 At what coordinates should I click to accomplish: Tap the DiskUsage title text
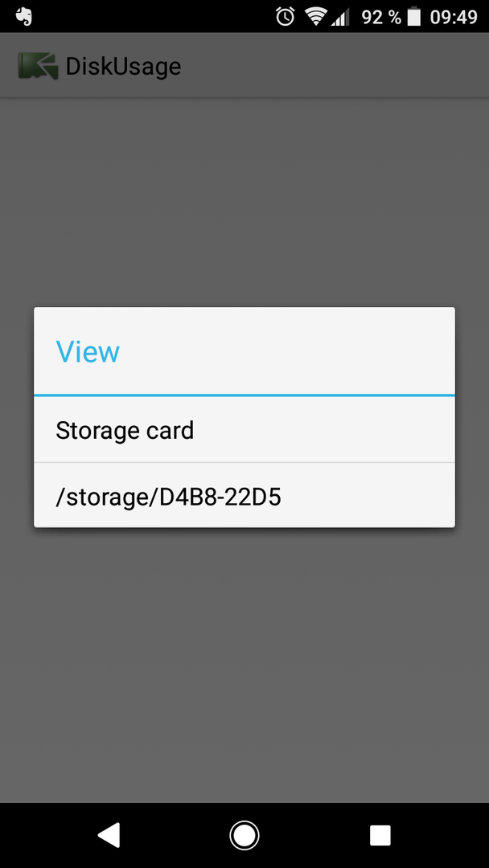[123, 67]
